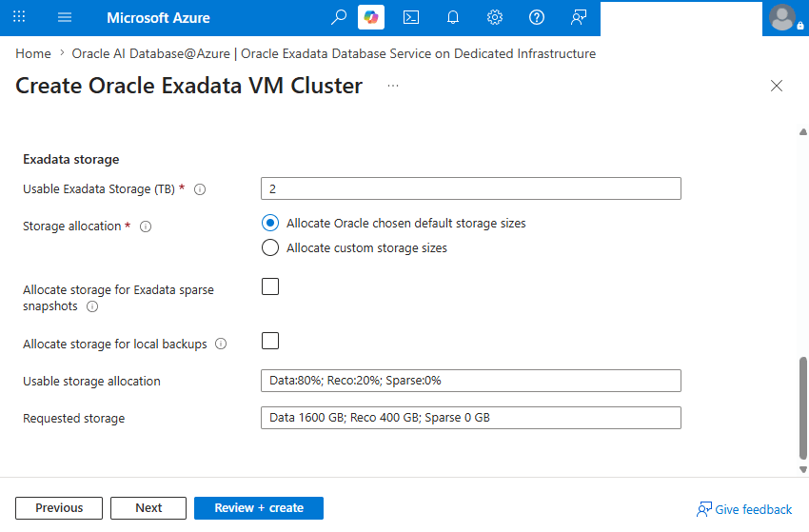Screen dimensions: 809x532
Task: Click the feedback icon in the top bar
Action: point(579,17)
